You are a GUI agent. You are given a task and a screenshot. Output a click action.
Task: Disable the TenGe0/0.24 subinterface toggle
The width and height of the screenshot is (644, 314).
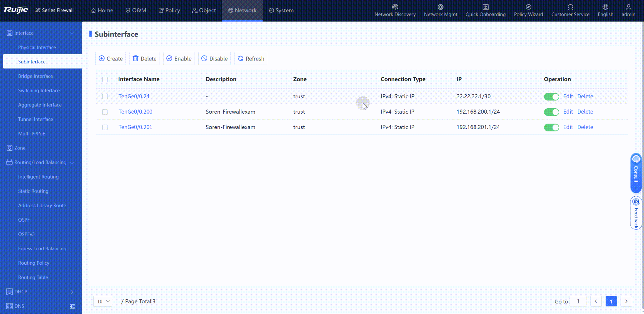click(551, 97)
